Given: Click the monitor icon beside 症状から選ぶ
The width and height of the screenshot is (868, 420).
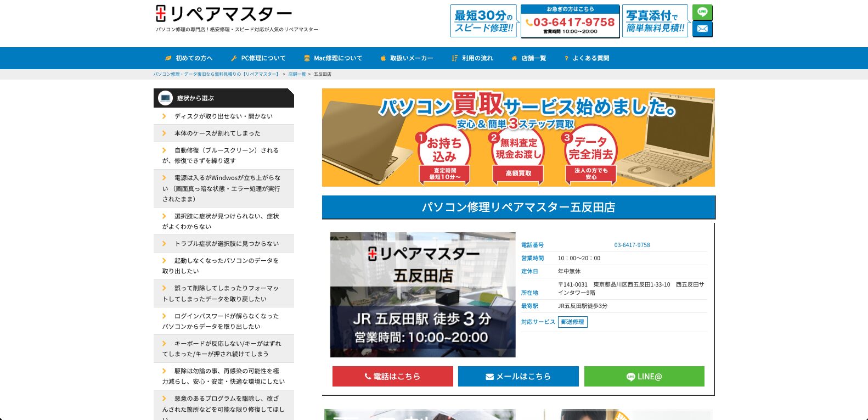Looking at the screenshot, I should pyautogui.click(x=165, y=98).
